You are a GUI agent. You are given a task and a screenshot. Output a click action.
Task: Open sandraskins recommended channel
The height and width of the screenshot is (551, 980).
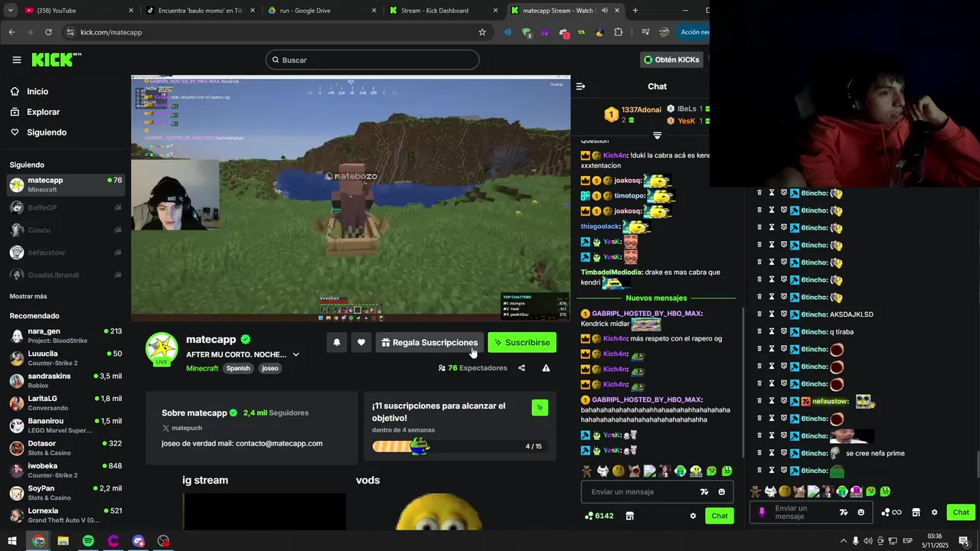[x=66, y=380]
